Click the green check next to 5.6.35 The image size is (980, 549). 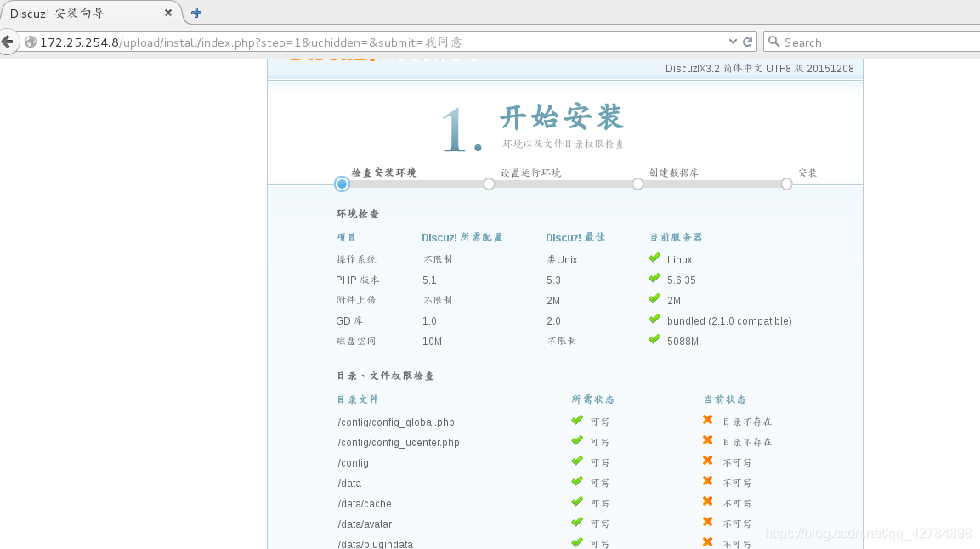[654, 279]
